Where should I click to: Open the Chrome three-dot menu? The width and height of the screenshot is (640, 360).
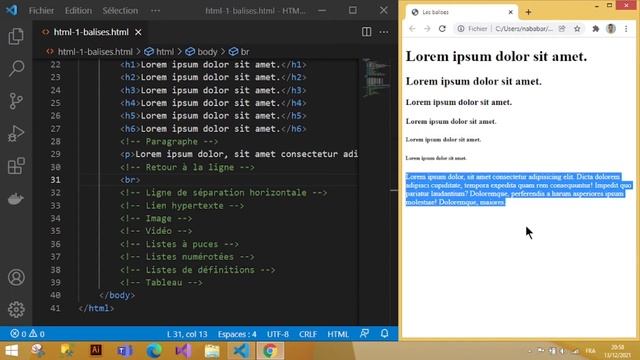point(626,29)
